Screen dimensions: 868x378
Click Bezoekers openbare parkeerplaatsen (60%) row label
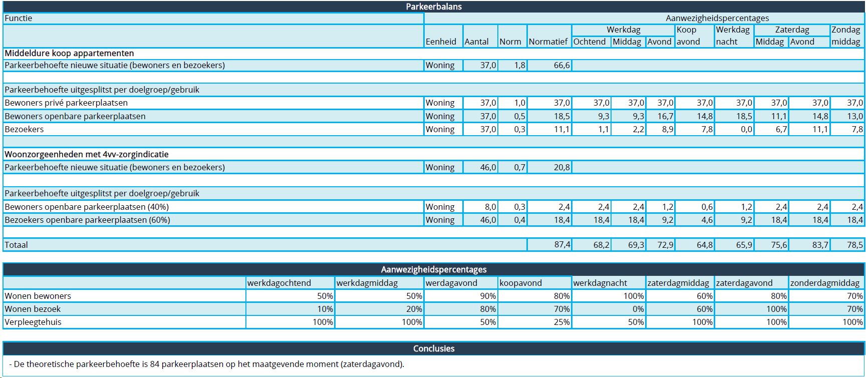point(87,220)
